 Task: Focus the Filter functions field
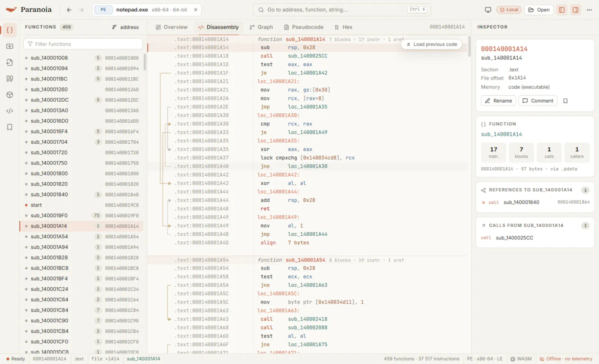tap(83, 44)
